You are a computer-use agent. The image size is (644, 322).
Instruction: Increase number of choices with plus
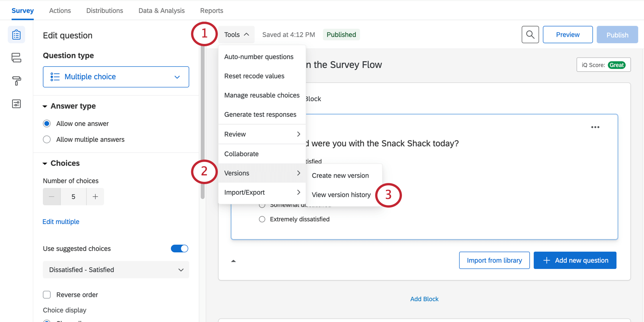(x=95, y=197)
